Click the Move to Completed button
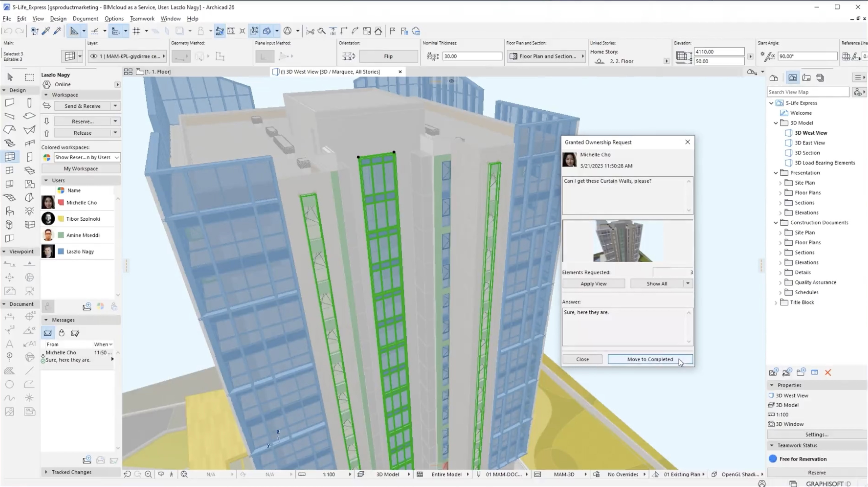868x487 pixels. (x=650, y=359)
